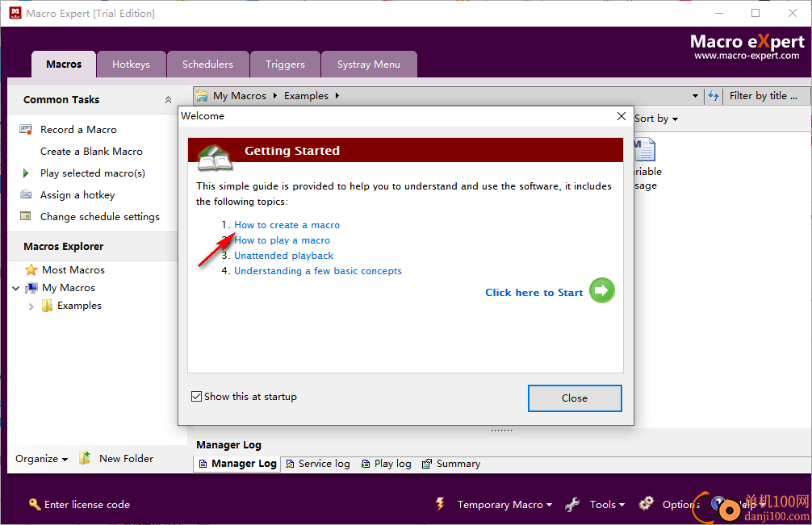
Task: Click the lightning Temporary Macro icon
Action: [440, 504]
